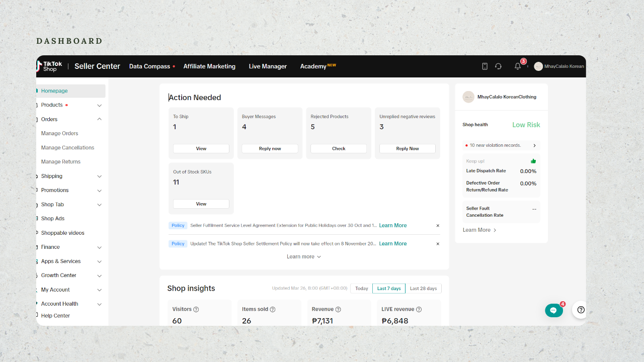Collapse the Orders sidebar menu
This screenshot has width=644, height=362.
point(99,119)
